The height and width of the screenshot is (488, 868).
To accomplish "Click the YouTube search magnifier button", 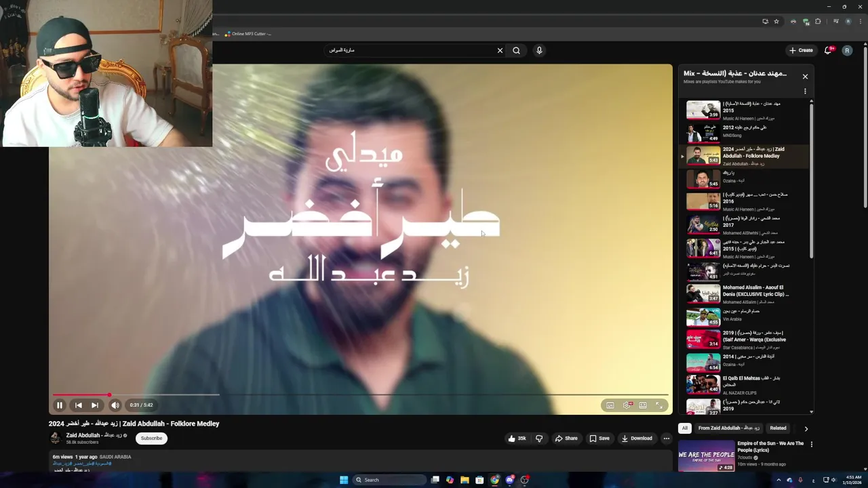I will pyautogui.click(x=517, y=50).
